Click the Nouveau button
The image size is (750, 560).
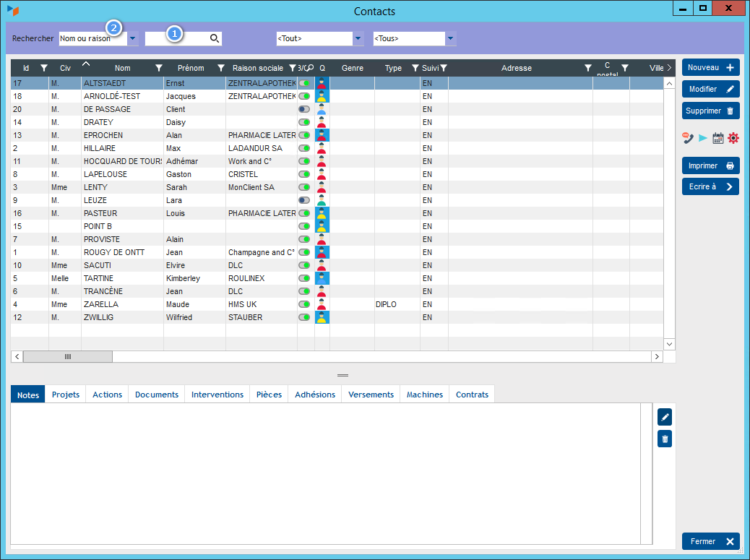710,68
